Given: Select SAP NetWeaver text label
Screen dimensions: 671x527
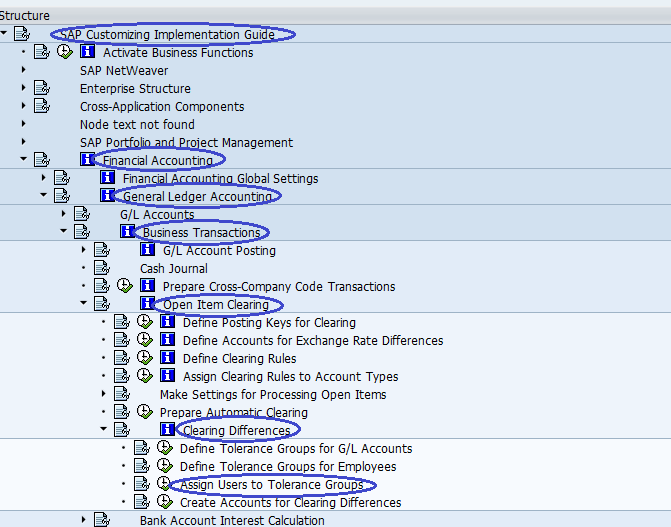Looking at the screenshot, I should click(124, 71).
